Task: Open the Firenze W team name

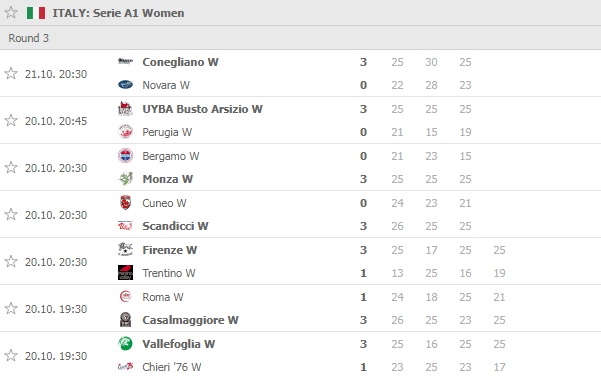Action: click(x=169, y=250)
